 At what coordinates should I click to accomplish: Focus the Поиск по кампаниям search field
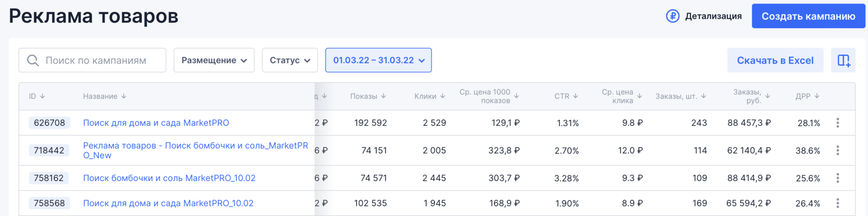click(101, 60)
